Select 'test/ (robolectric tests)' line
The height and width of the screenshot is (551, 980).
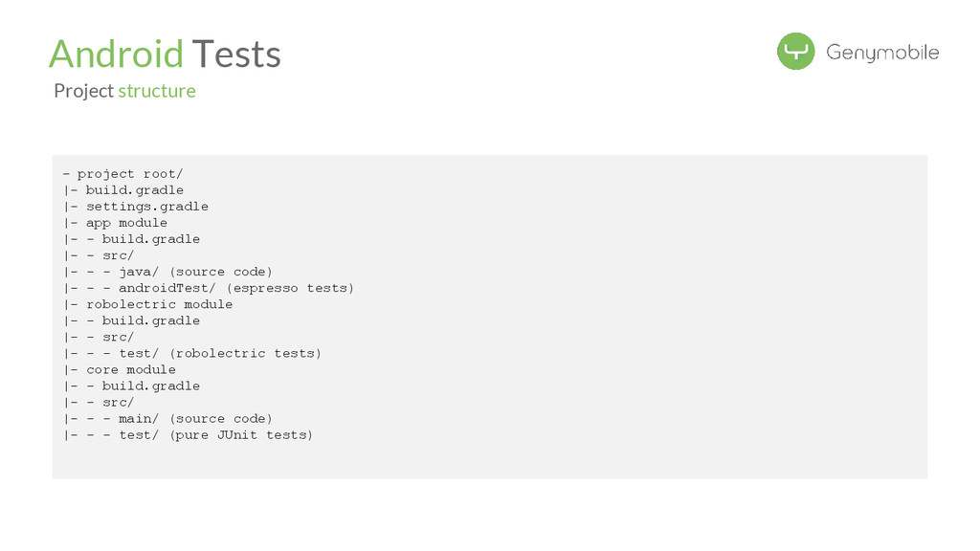[220, 353]
